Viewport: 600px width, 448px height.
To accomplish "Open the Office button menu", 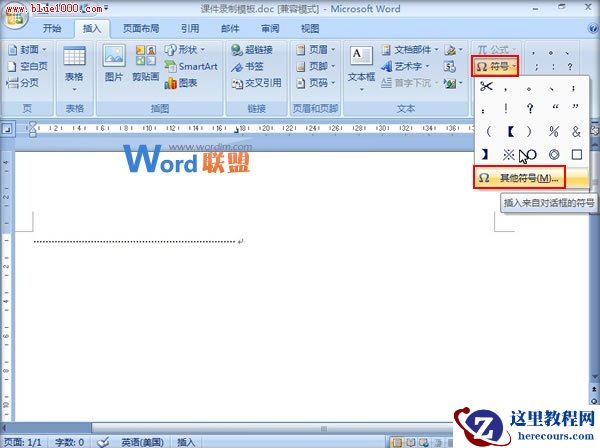I will (x=15, y=16).
